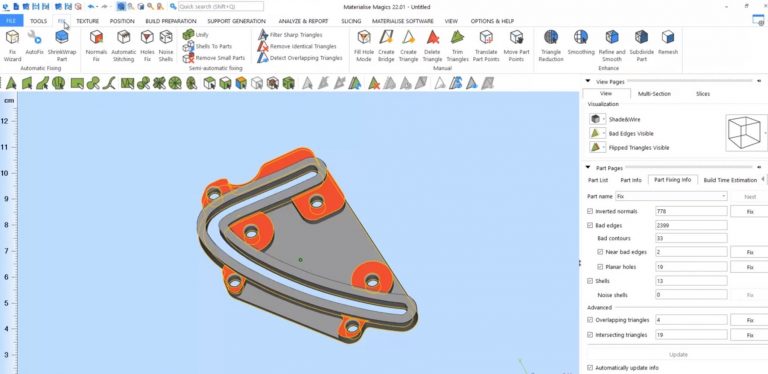The width and height of the screenshot is (768, 374).
Task: Click the Quick search field
Action: 221,6
